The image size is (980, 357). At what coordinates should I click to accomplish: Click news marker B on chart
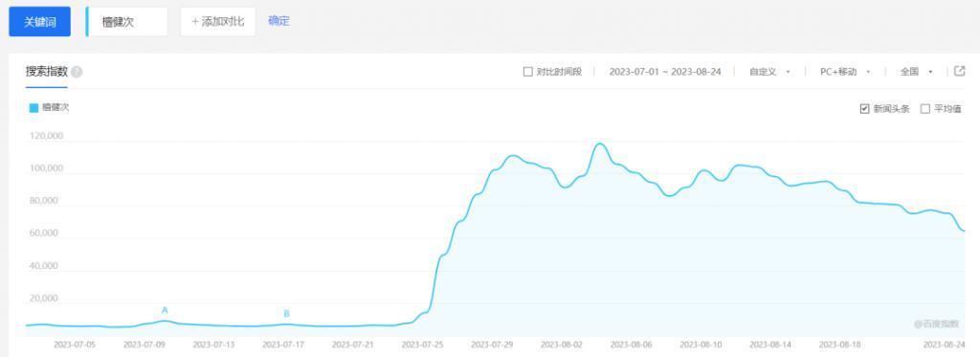[286, 314]
